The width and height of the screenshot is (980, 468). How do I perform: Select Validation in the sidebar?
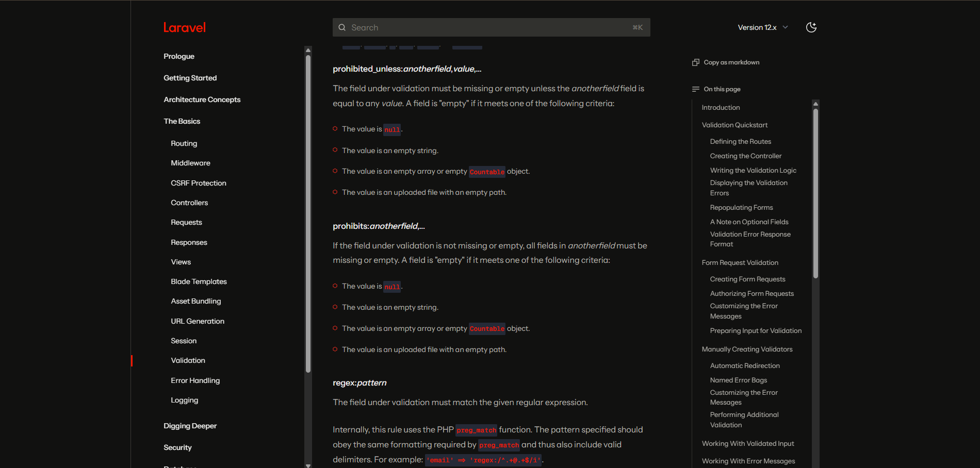188,360
